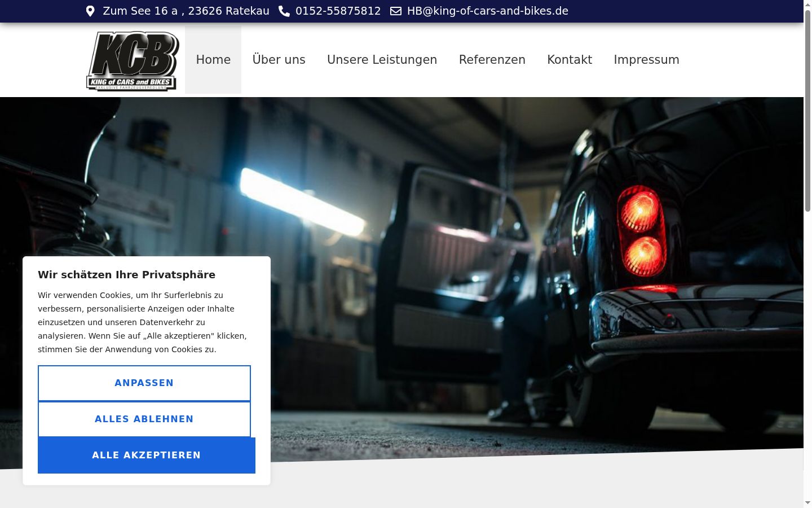The height and width of the screenshot is (508, 812).
Task: Accept all cookies with Alle akzeptieren
Action: (x=147, y=456)
